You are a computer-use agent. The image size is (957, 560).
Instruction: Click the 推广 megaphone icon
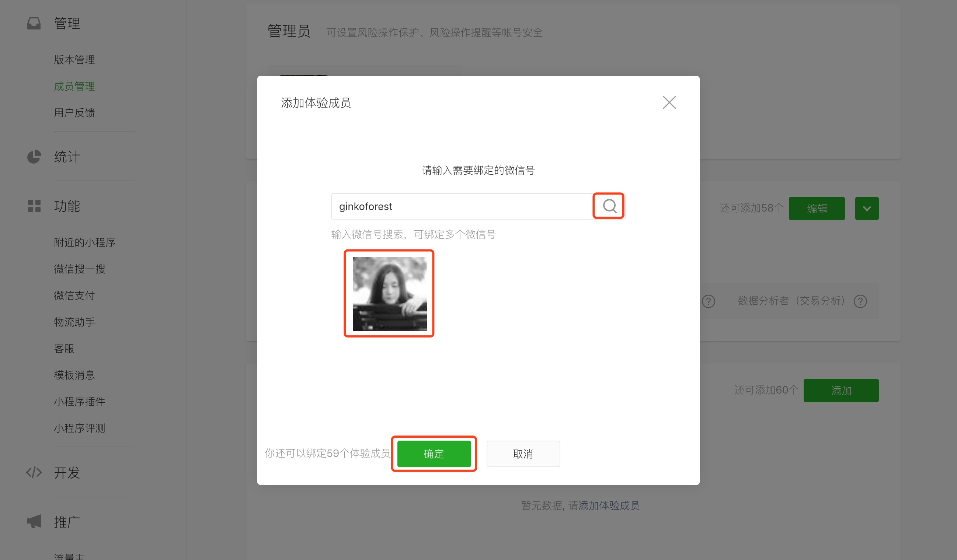click(x=34, y=522)
